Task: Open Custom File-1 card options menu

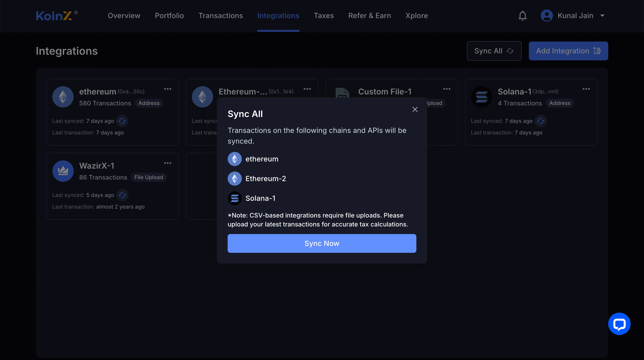Action: [447, 89]
